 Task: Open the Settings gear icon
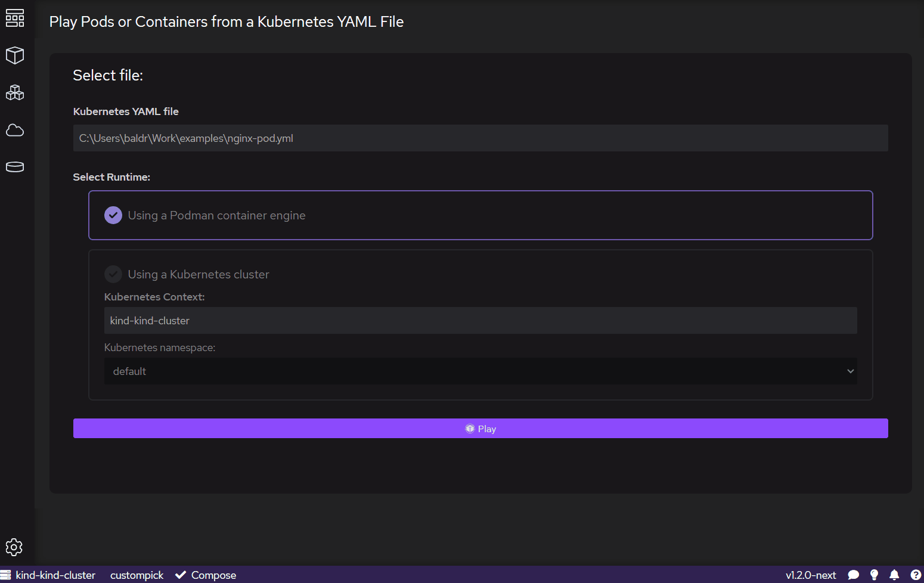(14, 547)
